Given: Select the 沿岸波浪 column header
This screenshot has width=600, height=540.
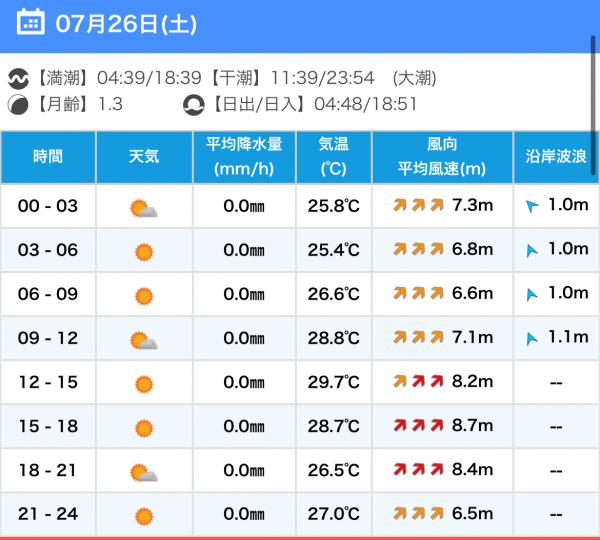Looking at the screenshot, I should [556, 157].
